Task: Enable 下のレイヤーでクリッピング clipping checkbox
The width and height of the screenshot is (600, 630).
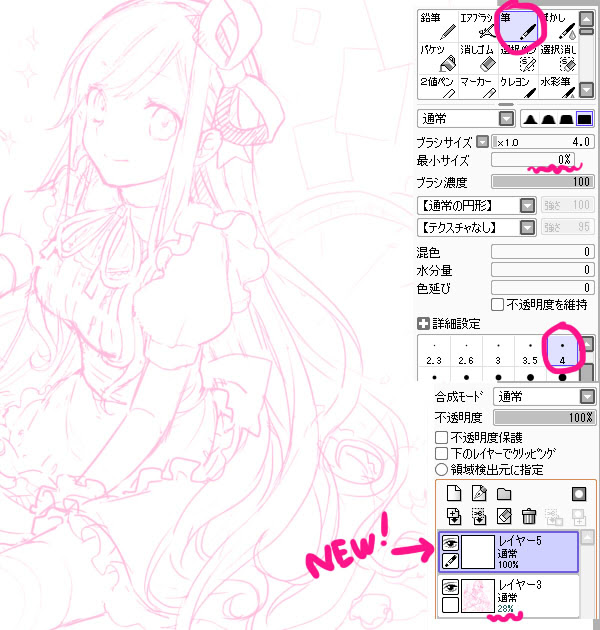Action: pyautogui.click(x=441, y=453)
